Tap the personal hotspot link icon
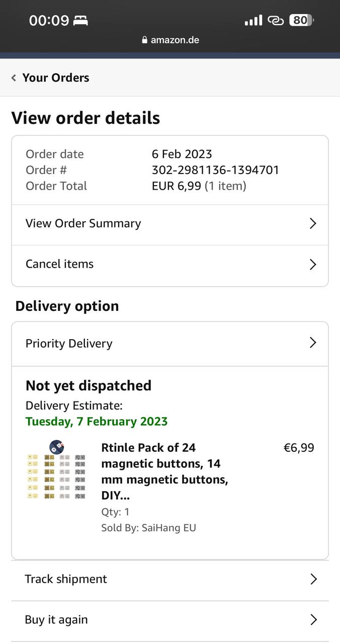 276,20
